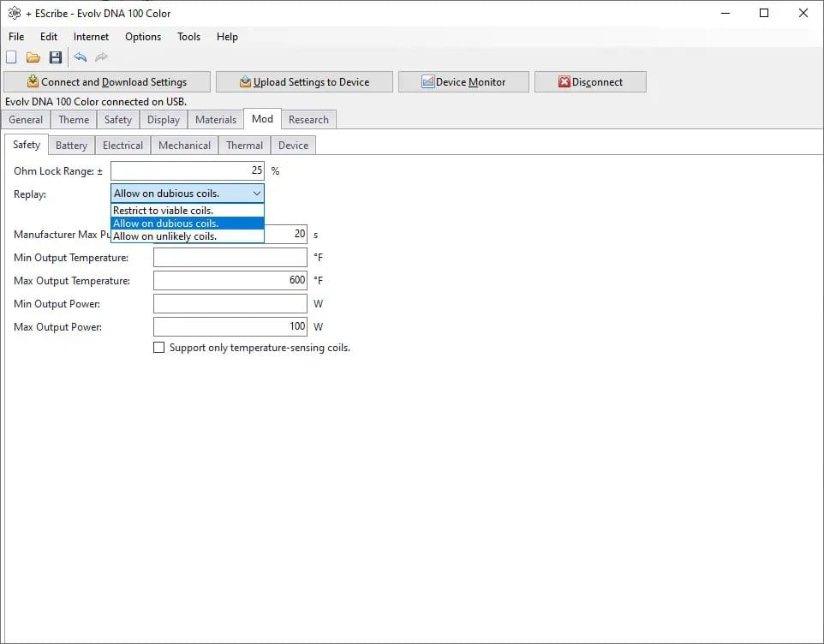Screen dimensions: 824x644
Task: Switch to the Display tab
Action: [x=164, y=120]
